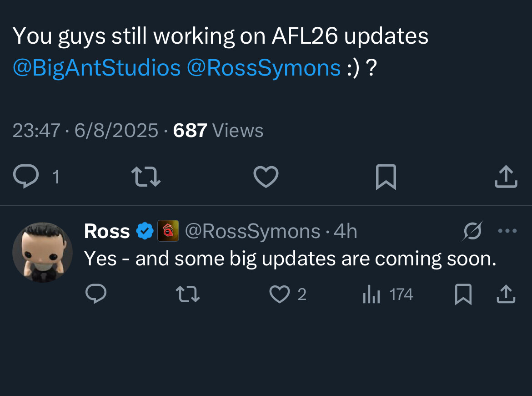Click the Grok icon on Ross's reply
This screenshot has width=532, height=396.
point(472,231)
